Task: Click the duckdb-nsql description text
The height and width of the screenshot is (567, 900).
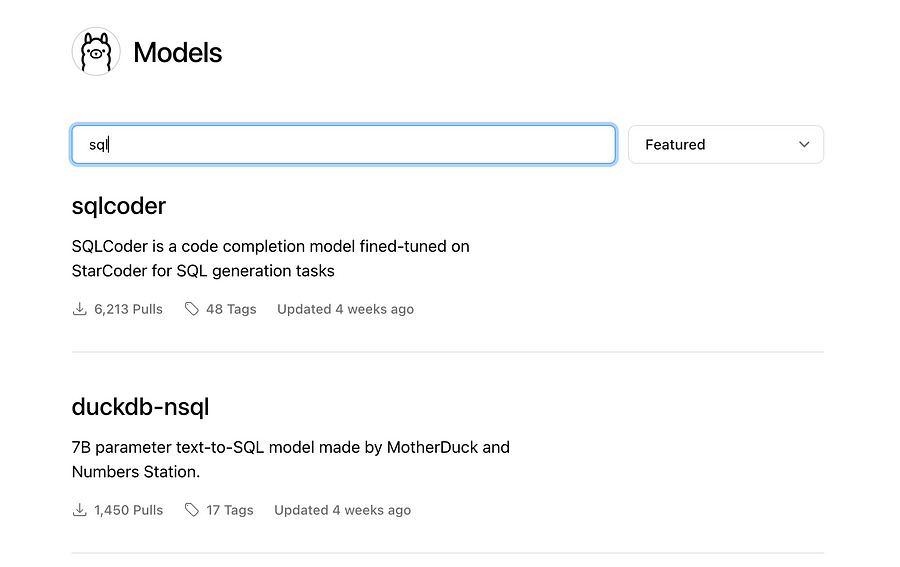Action: [290, 459]
